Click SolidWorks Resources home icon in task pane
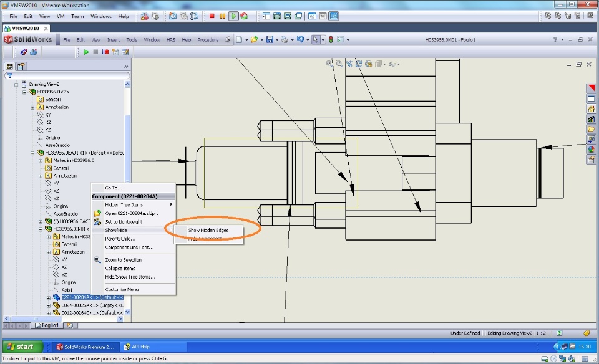This screenshot has width=599, height=364. pyautogui.click(x=591, y=108)
